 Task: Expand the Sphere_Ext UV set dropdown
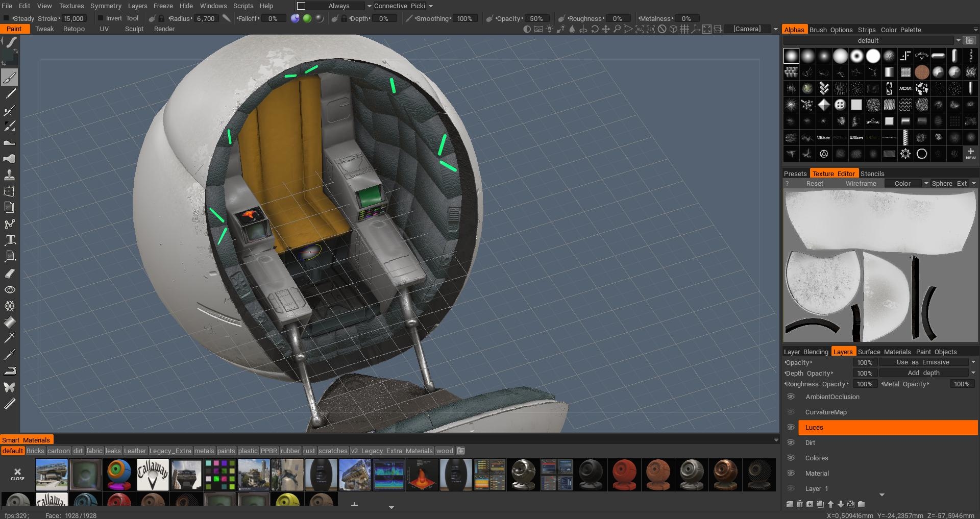973,184
